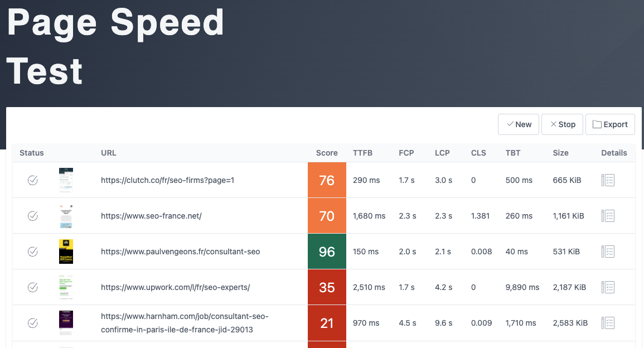The image size is (644, 348).
Task: Click the CLS value 0.008
Action: coord(481,252)
